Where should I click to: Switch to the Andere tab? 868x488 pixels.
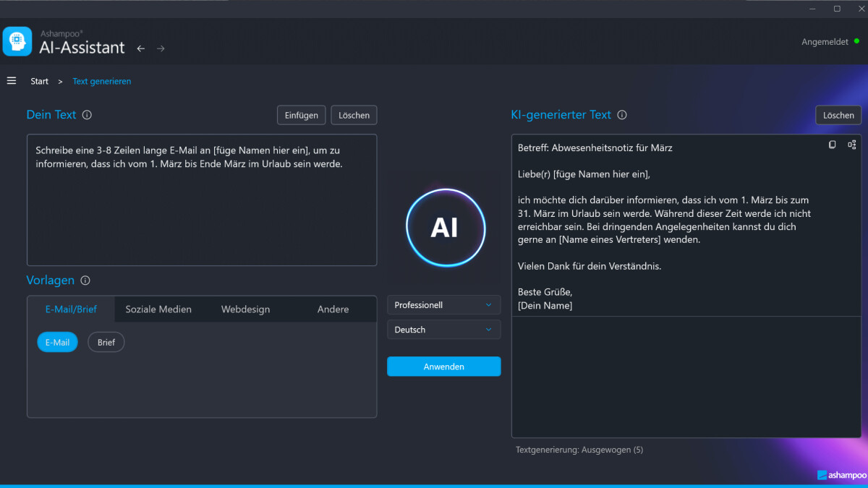(333, 309)
